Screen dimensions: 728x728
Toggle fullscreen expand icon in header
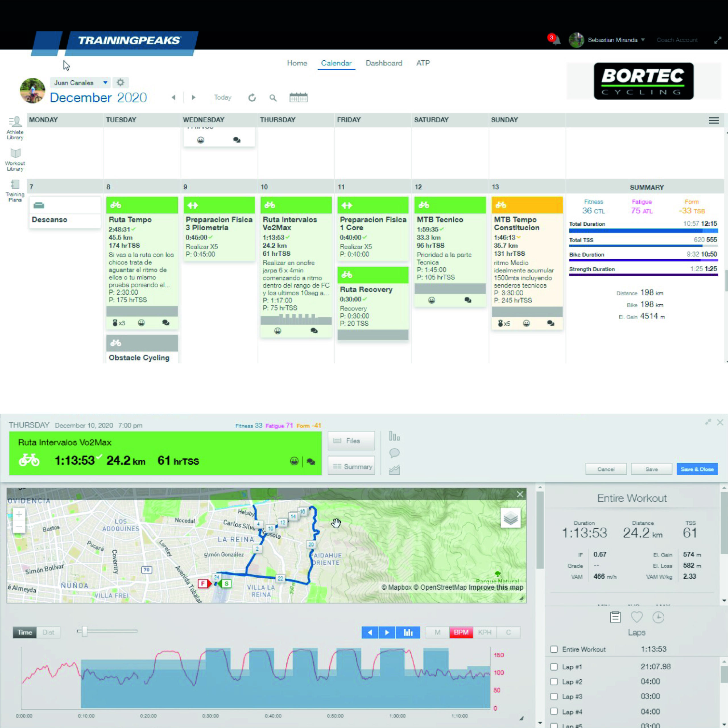718,40
